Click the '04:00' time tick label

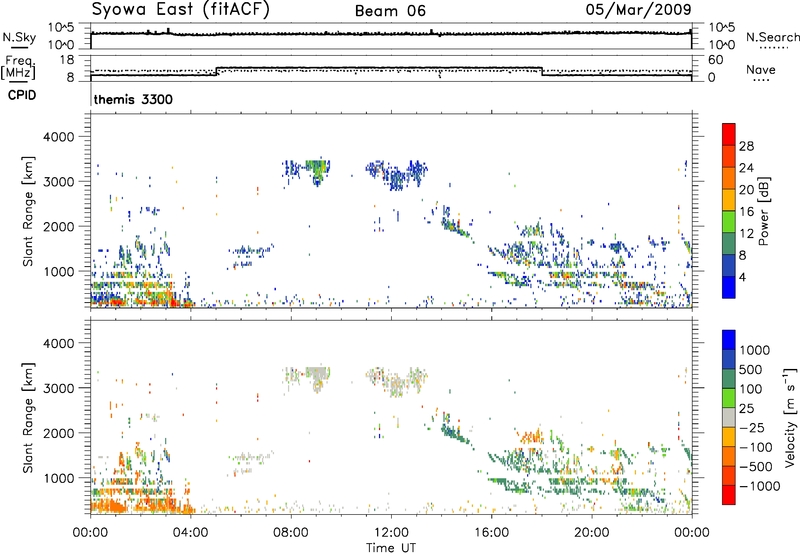(190, 533)
